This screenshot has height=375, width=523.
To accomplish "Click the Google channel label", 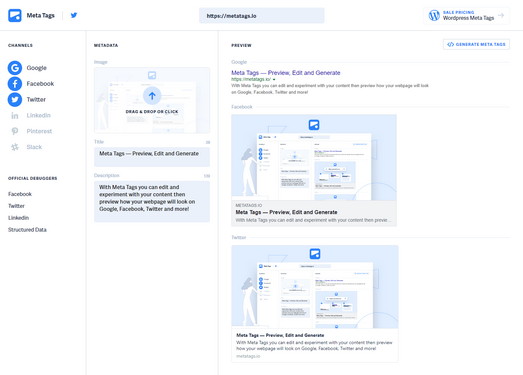I will (x=37, y=68).
